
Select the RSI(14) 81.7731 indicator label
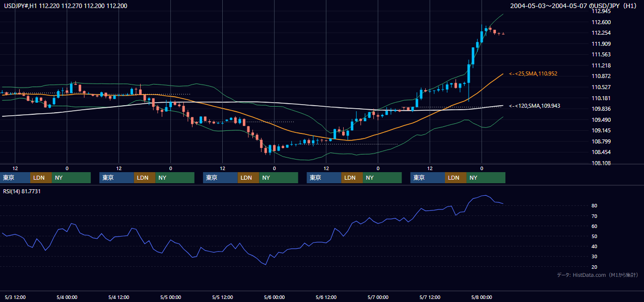click(22, 191)
